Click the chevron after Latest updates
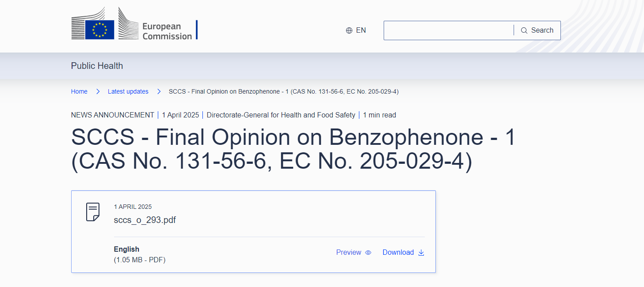Image resolution: width=644 pixels, height=287 pixels. point(159,91)
